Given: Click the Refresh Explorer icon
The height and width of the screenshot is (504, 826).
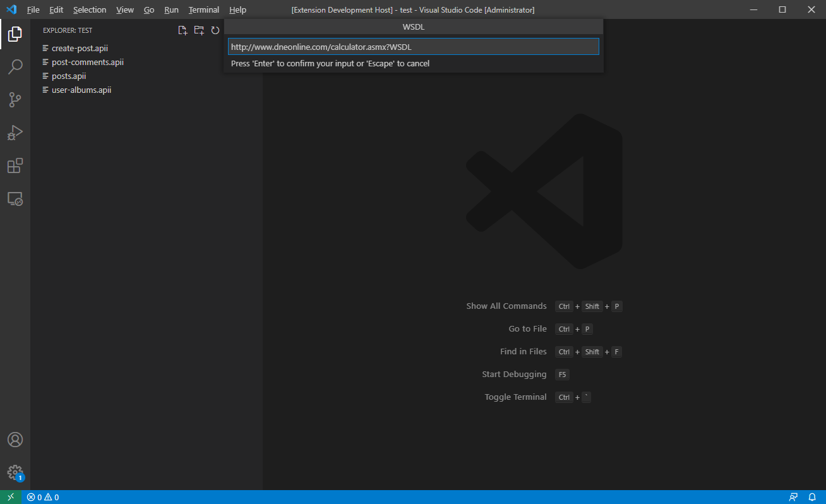Looking at the screenshot, I should pos(215,30).
